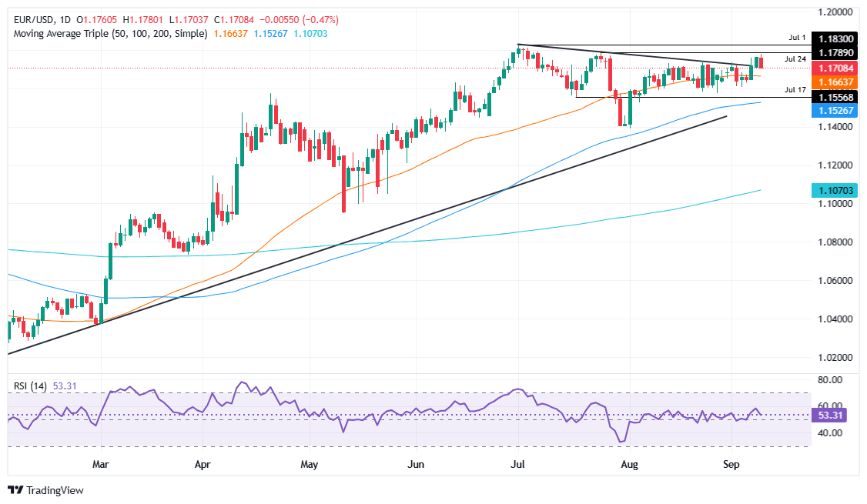Select the red current price tag 1.17084
The image size is (867, 504).
835,68
